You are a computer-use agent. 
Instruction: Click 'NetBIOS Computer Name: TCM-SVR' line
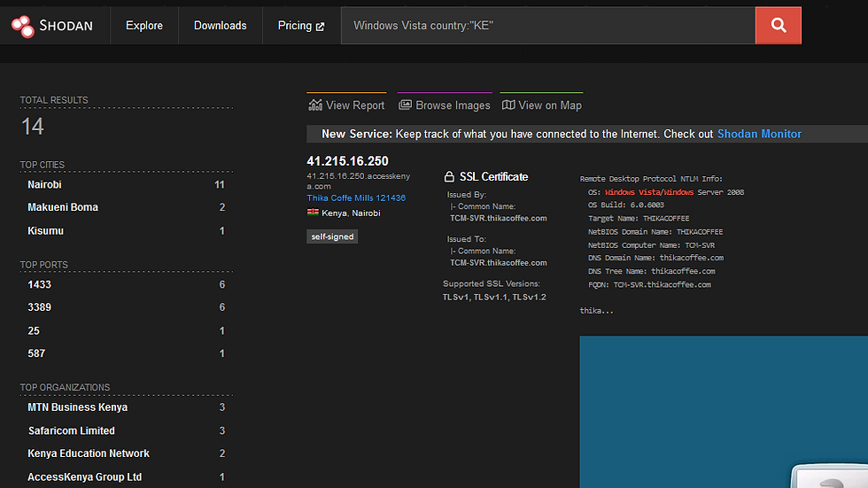pyautogui.click(x=651, y=245)
